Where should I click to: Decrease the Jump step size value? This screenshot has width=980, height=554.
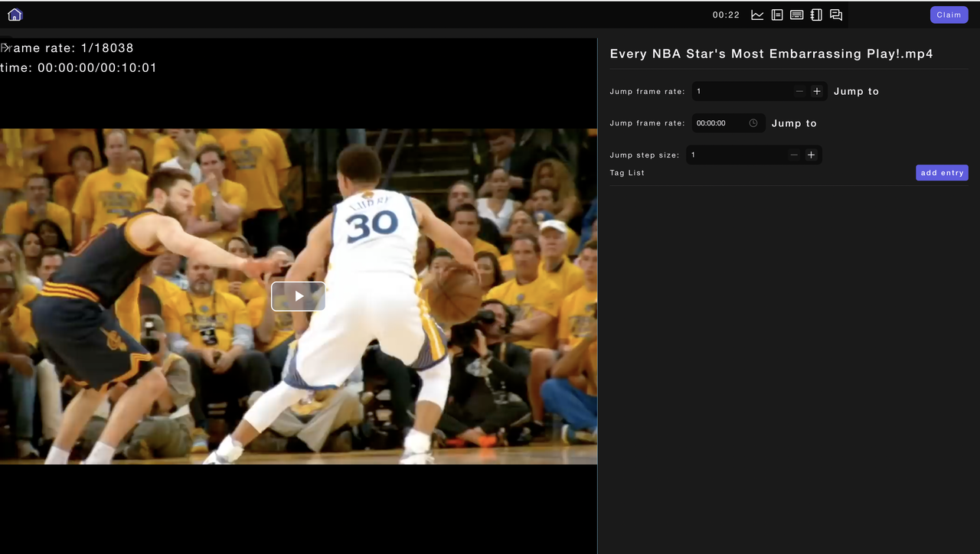[x=794, y=155]
